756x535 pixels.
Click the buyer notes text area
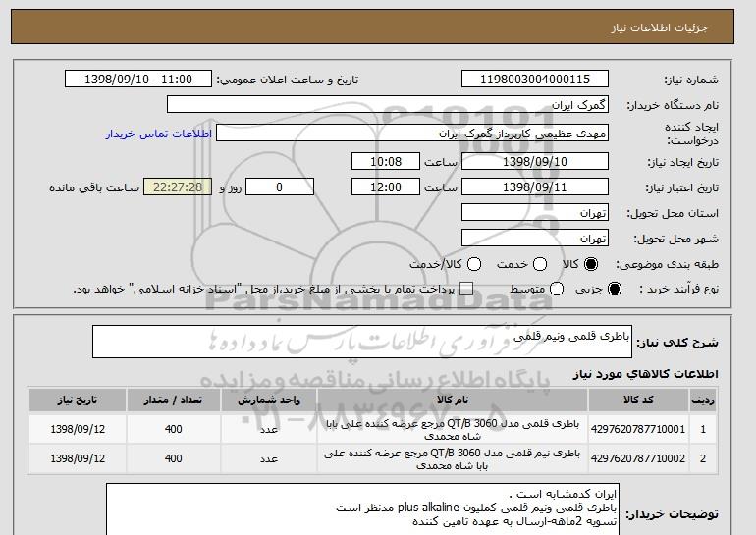pos(362,509)
